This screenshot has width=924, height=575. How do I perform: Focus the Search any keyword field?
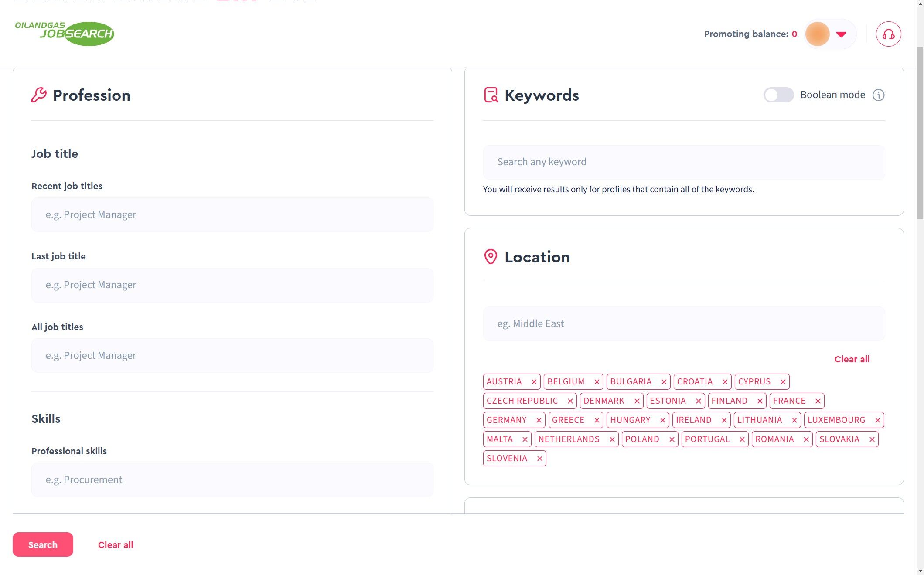683,162
